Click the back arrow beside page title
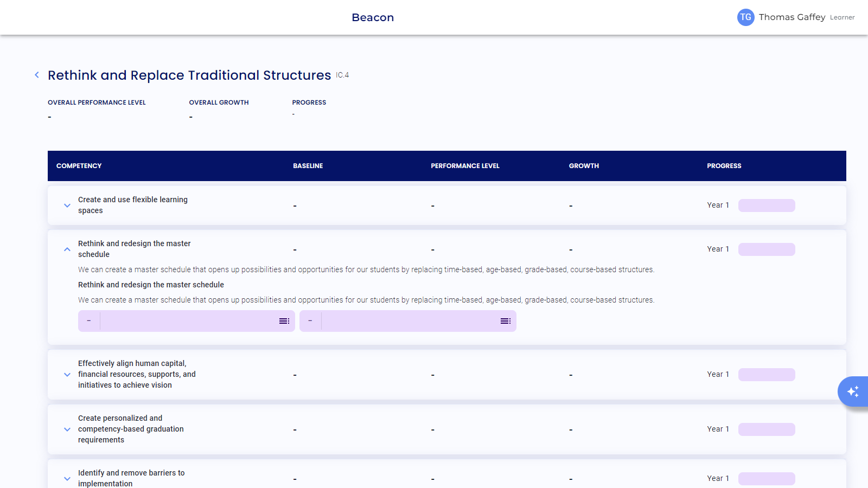The image size is (868, 488). tap(37, 75)
